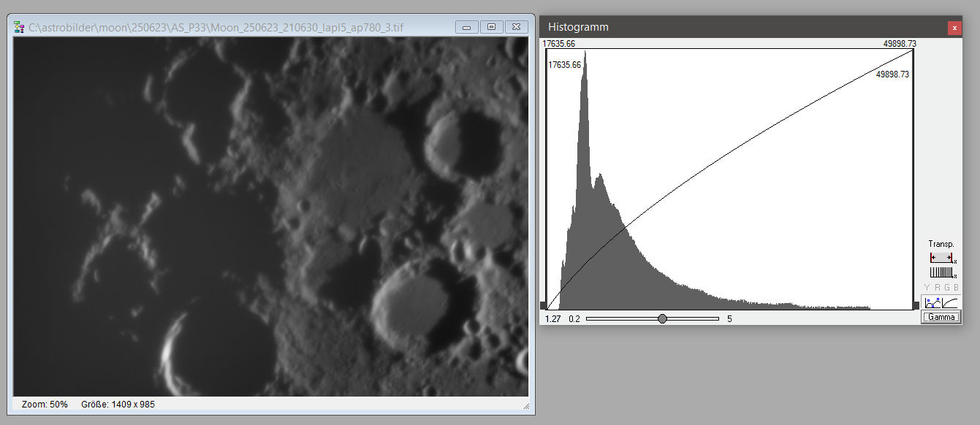
Task: Select the R channel letter
Action: [938, 288]
